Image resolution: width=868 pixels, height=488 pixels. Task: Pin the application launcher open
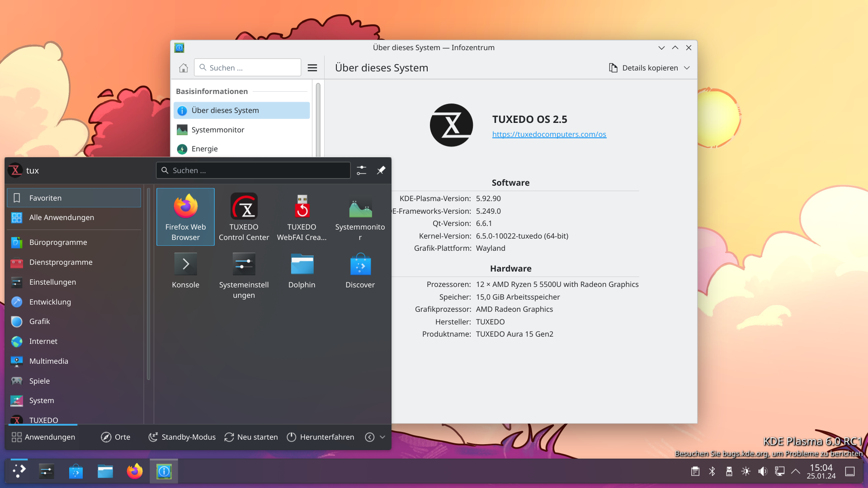(x=381, y=170)
